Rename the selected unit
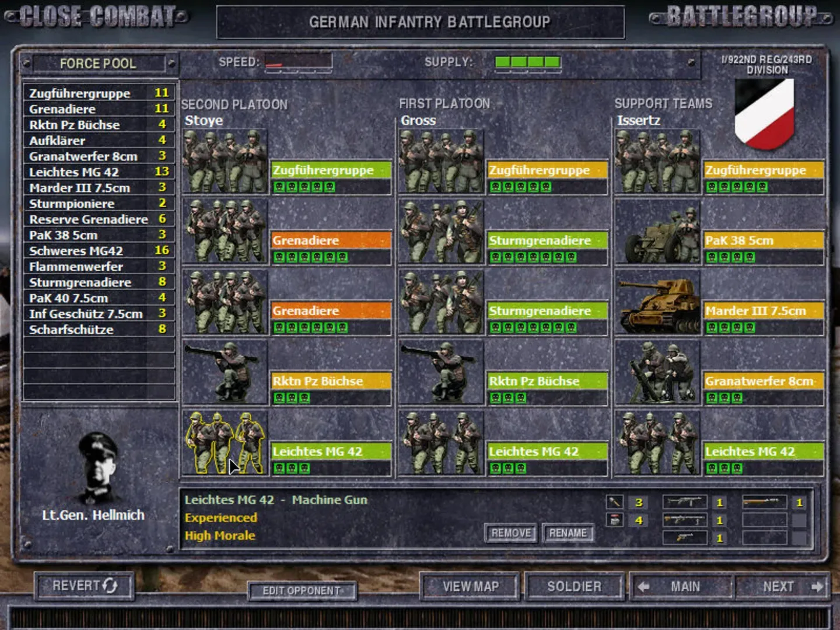 pos(568,533)
